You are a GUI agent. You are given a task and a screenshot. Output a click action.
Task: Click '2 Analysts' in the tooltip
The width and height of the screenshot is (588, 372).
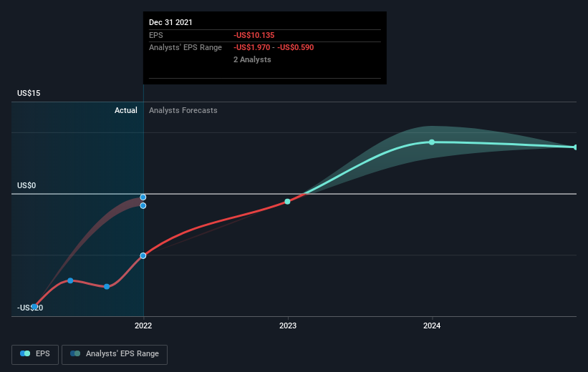pos(252,59)
